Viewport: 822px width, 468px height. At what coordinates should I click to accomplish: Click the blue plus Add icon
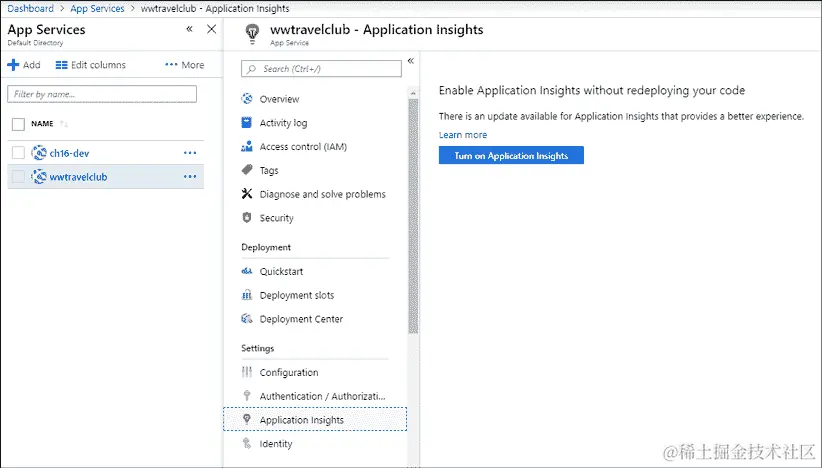[x=13, y=65]
